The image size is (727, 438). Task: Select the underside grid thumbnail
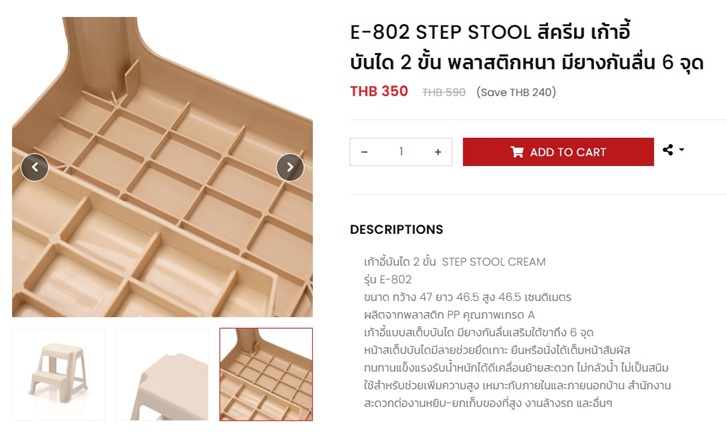point(266,374)
